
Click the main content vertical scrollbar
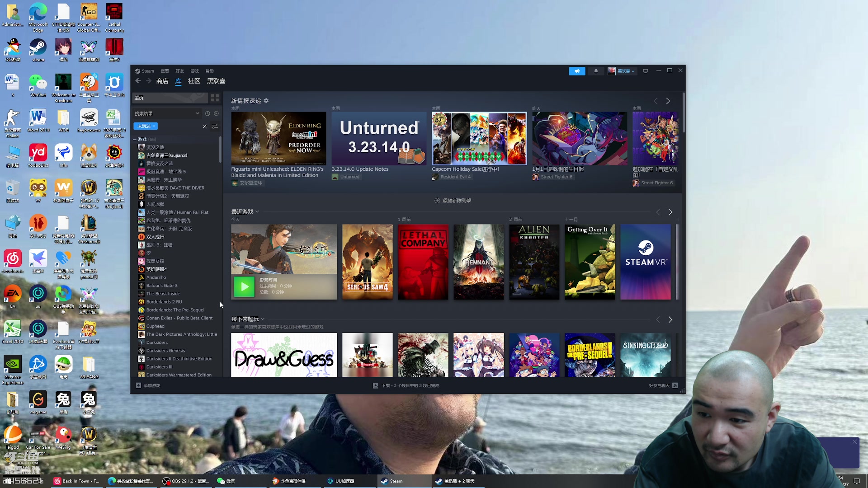tap(684, 113)
